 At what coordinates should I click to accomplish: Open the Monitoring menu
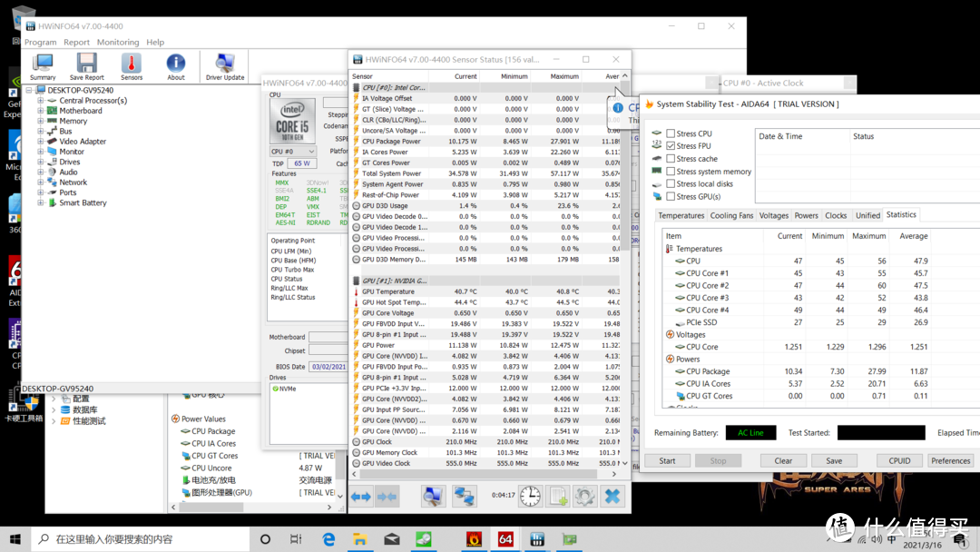pos(118,42)
